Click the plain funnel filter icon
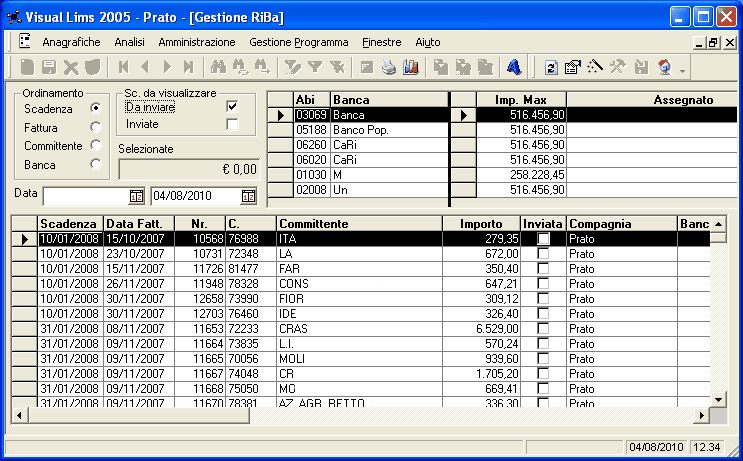Viewport: 743px width, 461px height. [315, 67]
